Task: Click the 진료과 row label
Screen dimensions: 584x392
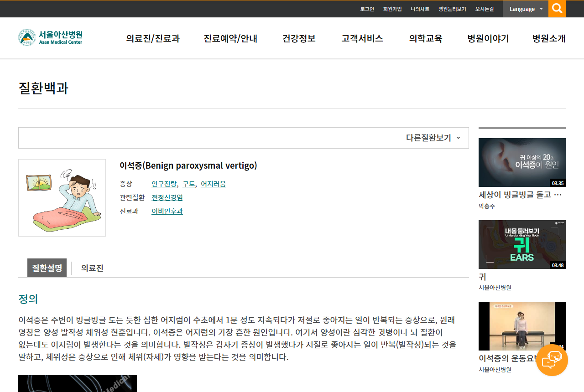Action: pos(129,211)
